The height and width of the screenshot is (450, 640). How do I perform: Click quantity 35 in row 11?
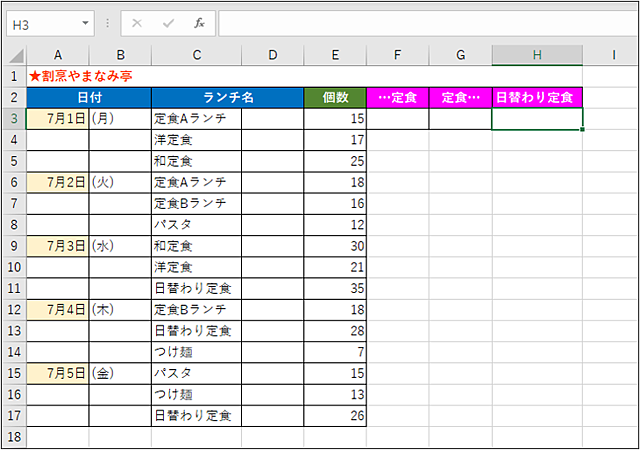(x=335, y=289)
